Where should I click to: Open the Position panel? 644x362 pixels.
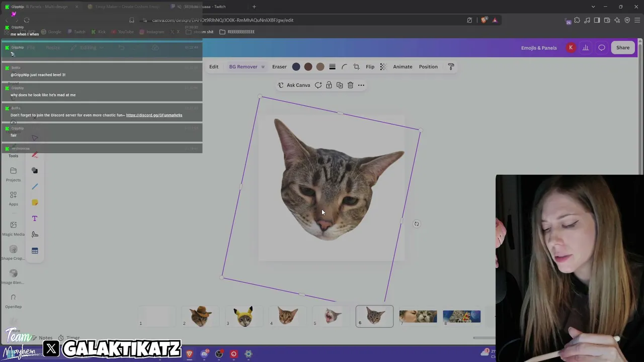(428, 66)
